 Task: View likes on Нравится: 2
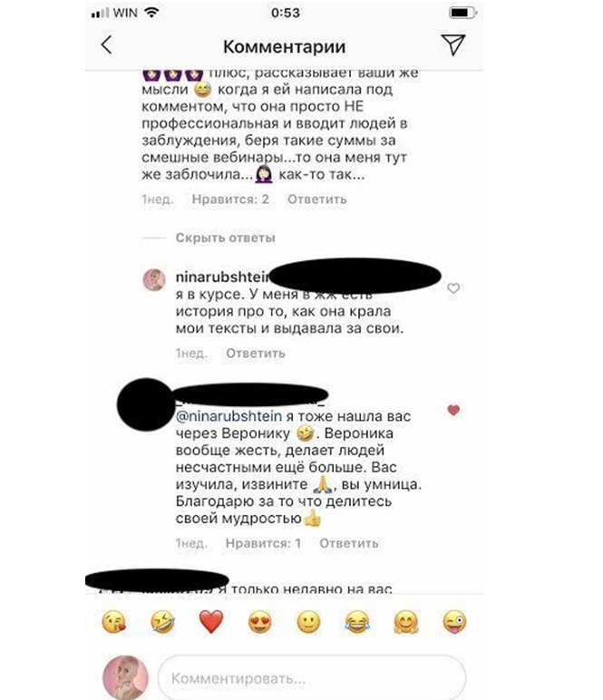click(230, 199)
